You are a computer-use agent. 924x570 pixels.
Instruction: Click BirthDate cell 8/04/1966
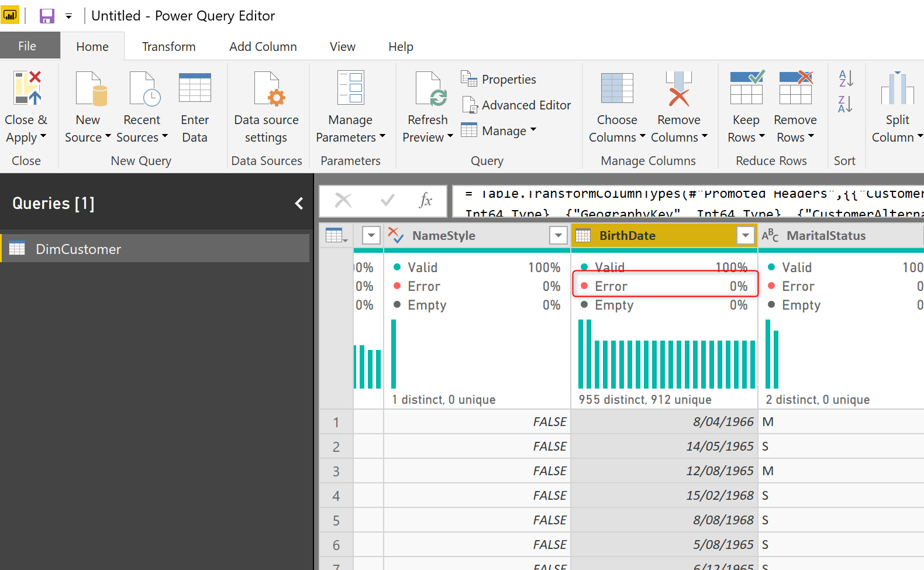664,422
